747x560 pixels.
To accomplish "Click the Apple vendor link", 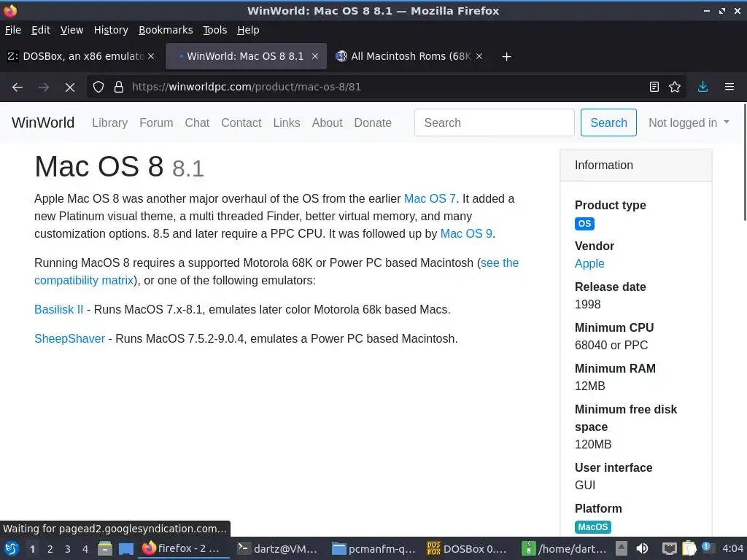I will (x=589, y=263).
